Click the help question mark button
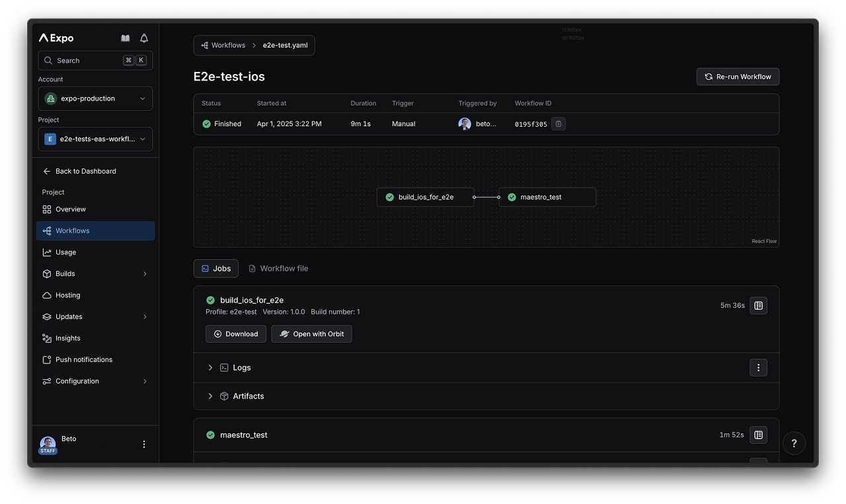Screen dimensions: 846x504 (x=794, y=444)
